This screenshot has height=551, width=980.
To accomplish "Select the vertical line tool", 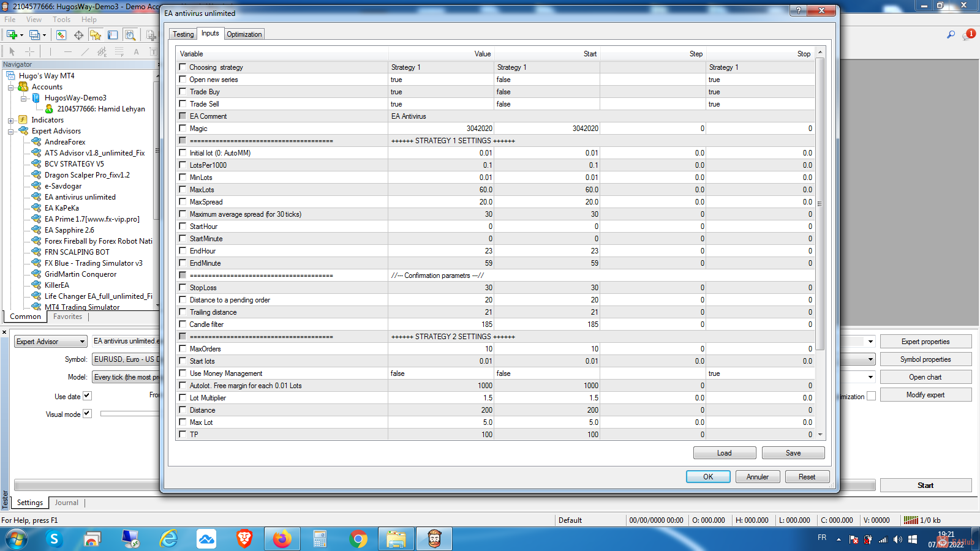I will tap(50, 52).
